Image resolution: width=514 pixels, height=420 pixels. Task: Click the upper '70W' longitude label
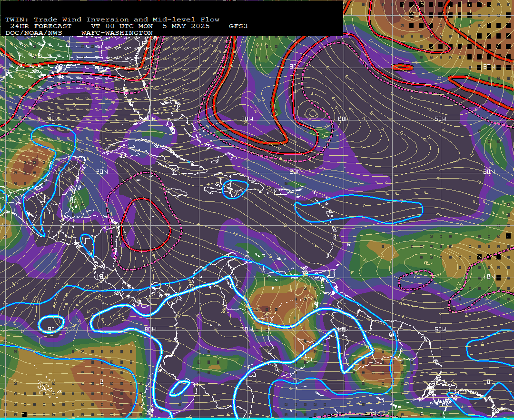tap(247, 119)
